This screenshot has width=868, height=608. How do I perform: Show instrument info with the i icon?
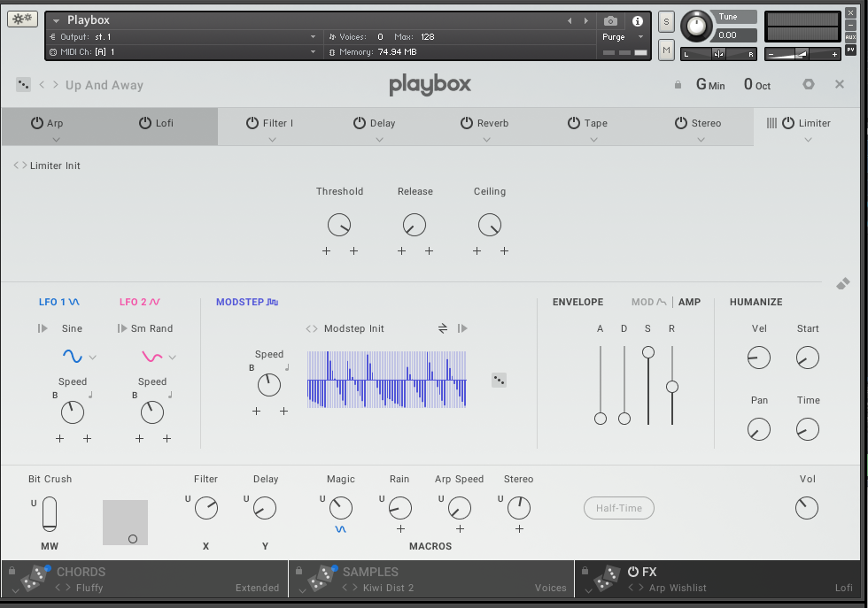point(638,21)
